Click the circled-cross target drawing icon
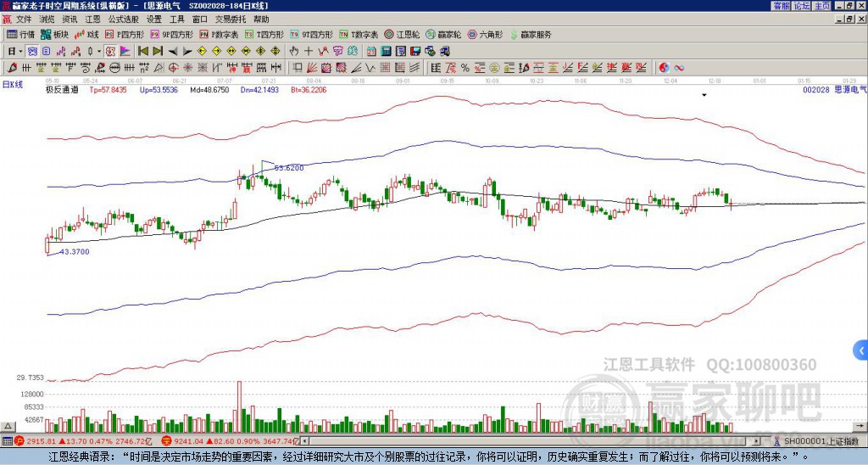 point(173,68)
